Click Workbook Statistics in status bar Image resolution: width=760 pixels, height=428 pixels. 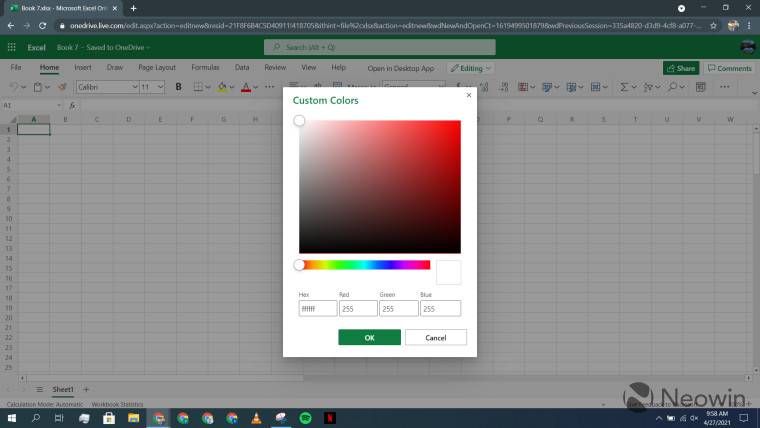(117, 404)
